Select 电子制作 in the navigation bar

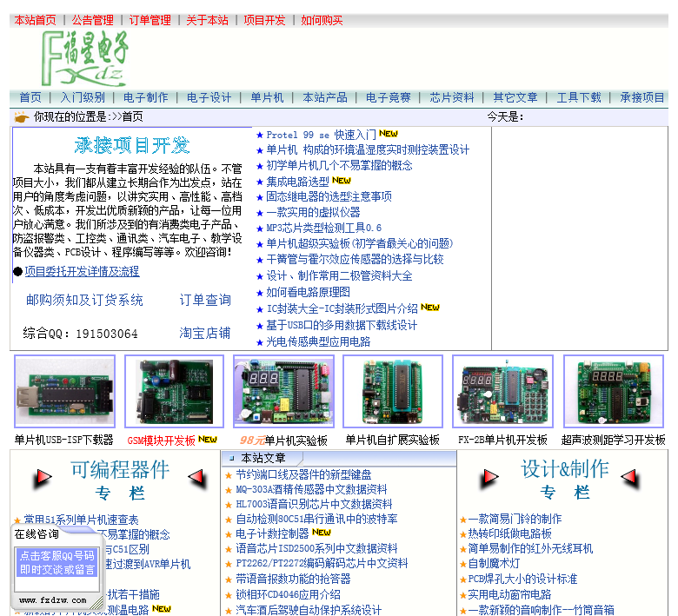146,97
